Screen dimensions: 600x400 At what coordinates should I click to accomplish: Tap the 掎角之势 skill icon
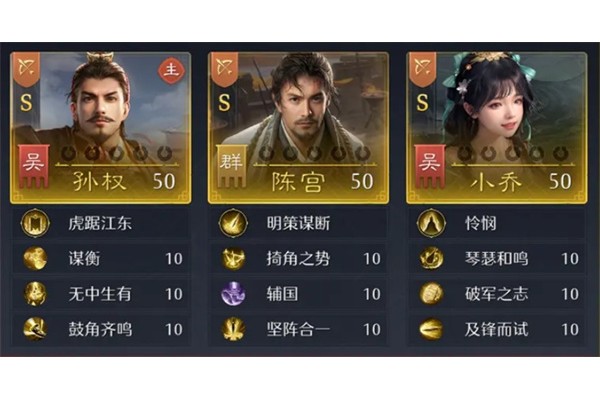coord(233,258)
